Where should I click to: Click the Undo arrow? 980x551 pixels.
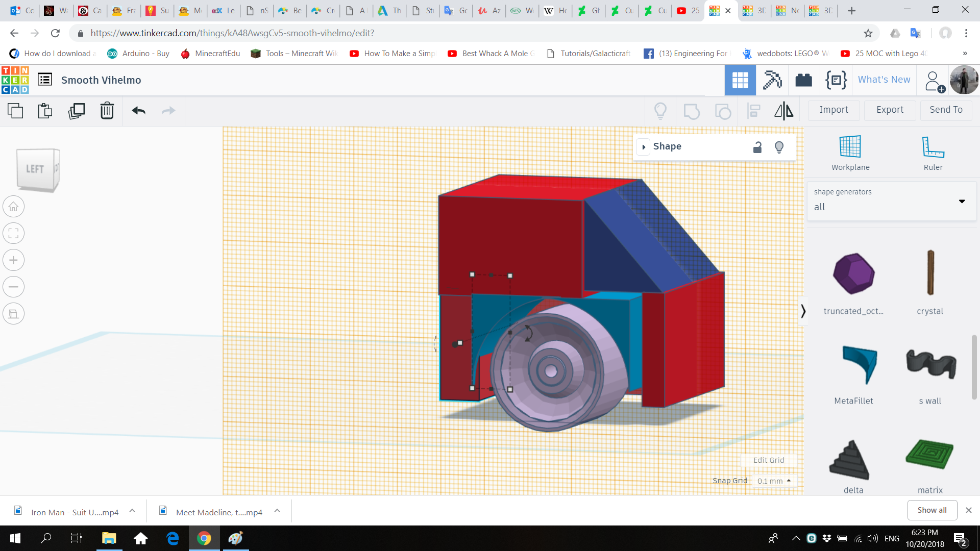pos(138,111)
